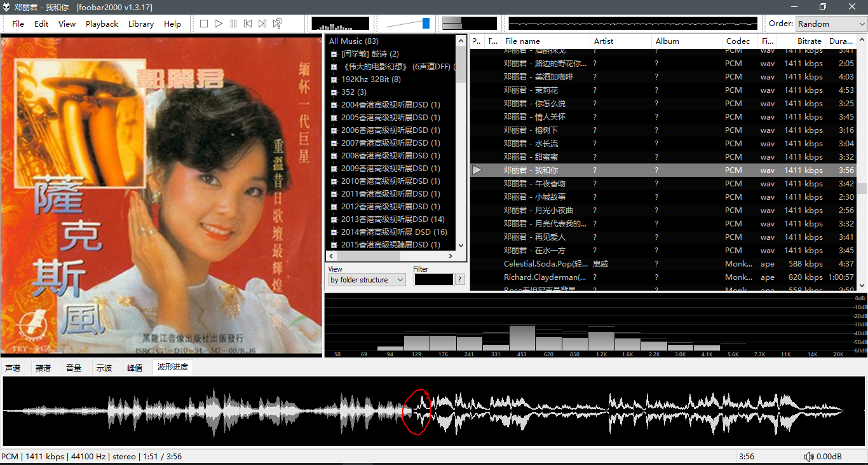This screenshot has height=465, width=868.
Task: Open the Library menu
Action: tap(140, 24)
